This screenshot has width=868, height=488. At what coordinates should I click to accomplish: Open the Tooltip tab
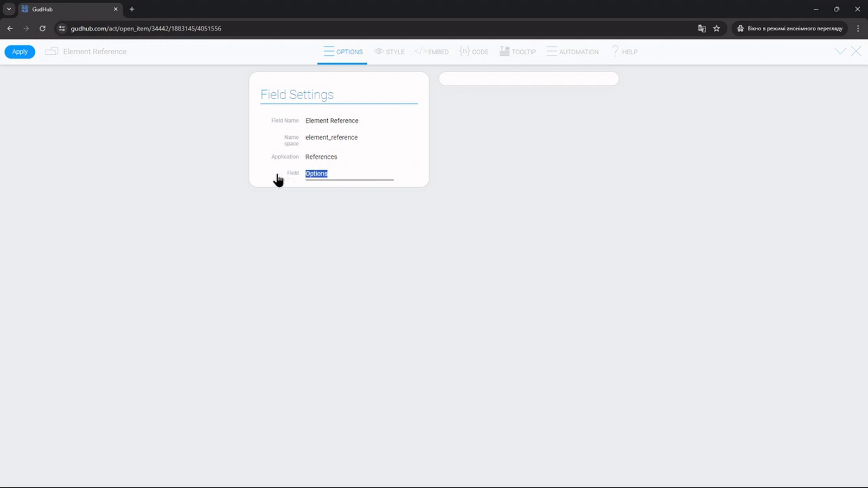[x=518, y=52]
